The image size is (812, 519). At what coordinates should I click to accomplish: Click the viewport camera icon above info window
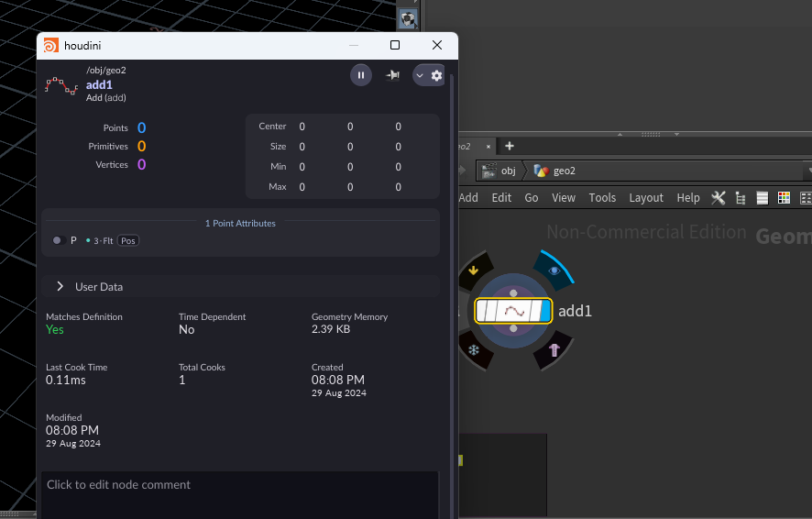pos(408,19)
